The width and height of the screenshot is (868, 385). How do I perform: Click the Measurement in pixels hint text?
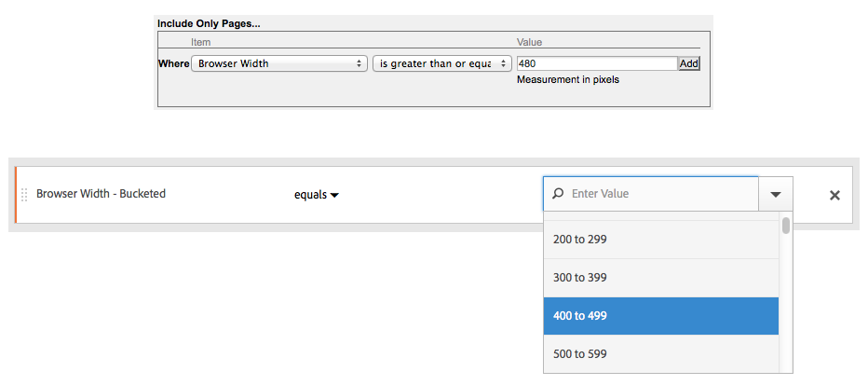point(567,80)
